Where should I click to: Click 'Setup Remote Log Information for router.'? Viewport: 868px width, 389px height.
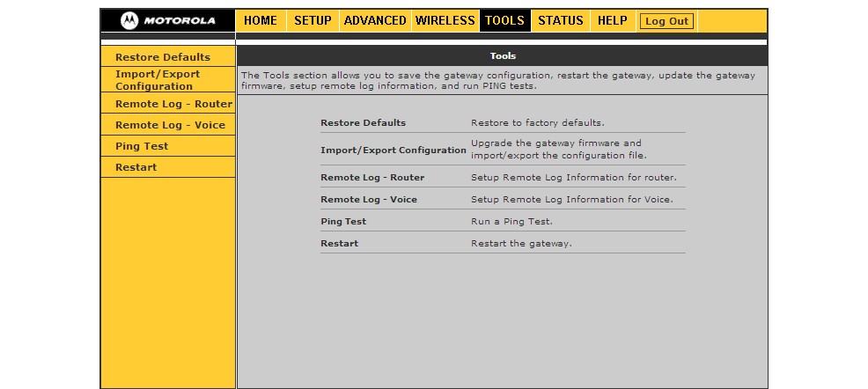[x=574, y=178]
